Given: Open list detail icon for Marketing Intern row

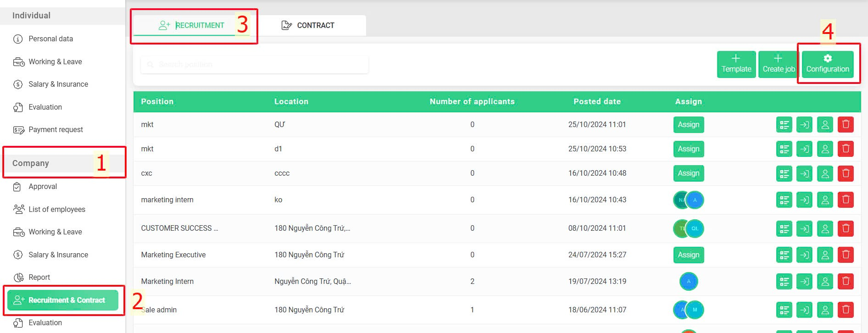Looking at the screenshot, I should pyautogui.click(x=784, y=282).
